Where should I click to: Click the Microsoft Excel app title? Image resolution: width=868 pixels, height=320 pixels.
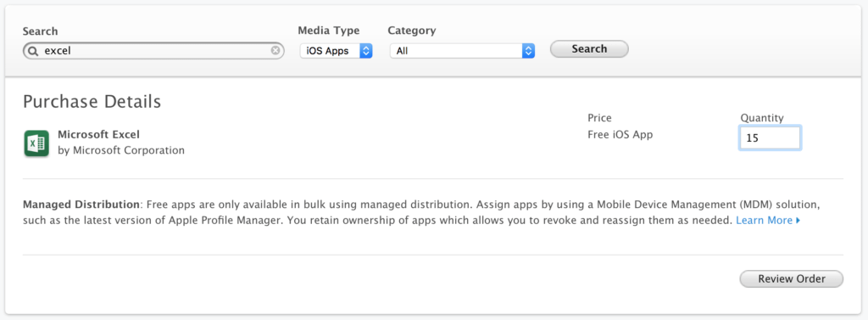(98, 134)
